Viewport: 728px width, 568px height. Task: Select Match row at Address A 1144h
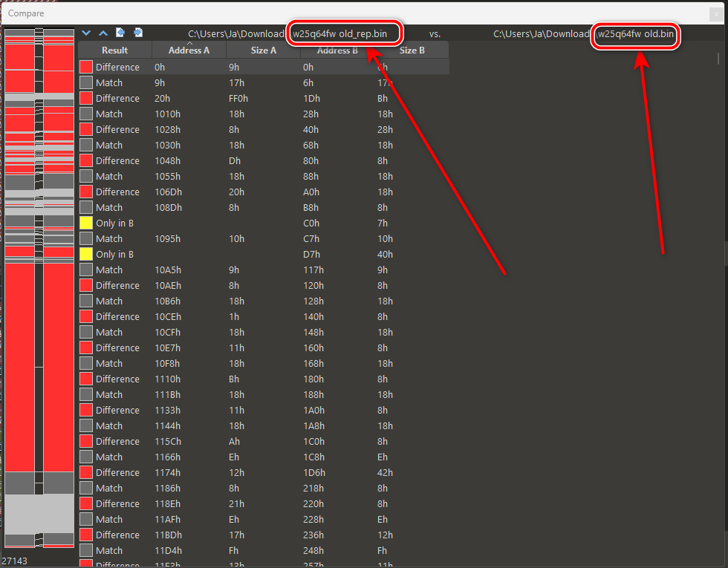click(x=264, y=425)
